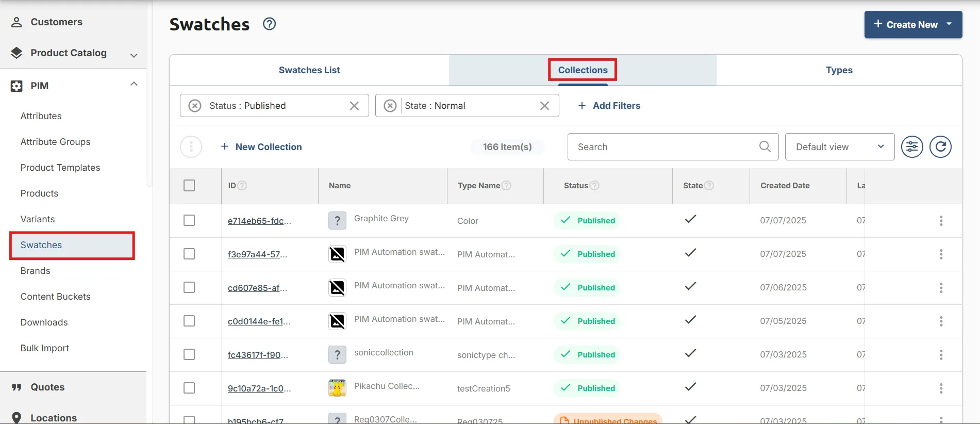
Task: Open Customers in the sidebar
Action: tap(56, 22)
